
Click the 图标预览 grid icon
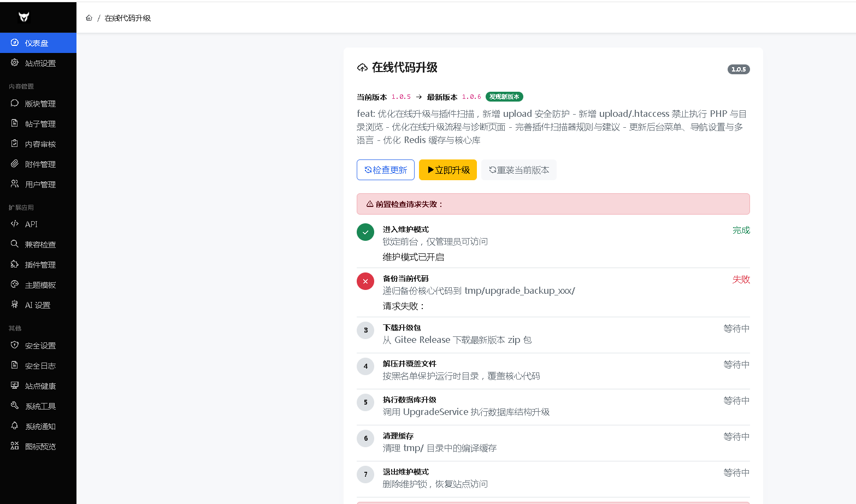tap(15, 446)
